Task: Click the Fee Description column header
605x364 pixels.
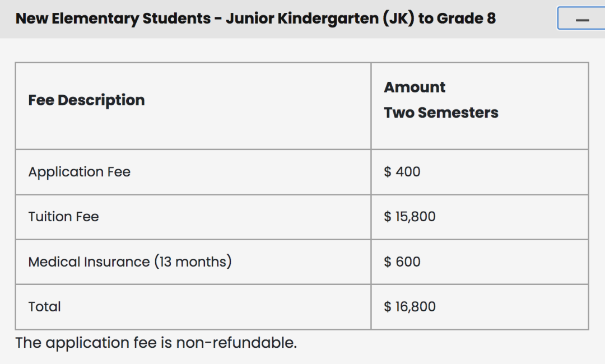Action: pyautogui.click(x=86, y=100)
